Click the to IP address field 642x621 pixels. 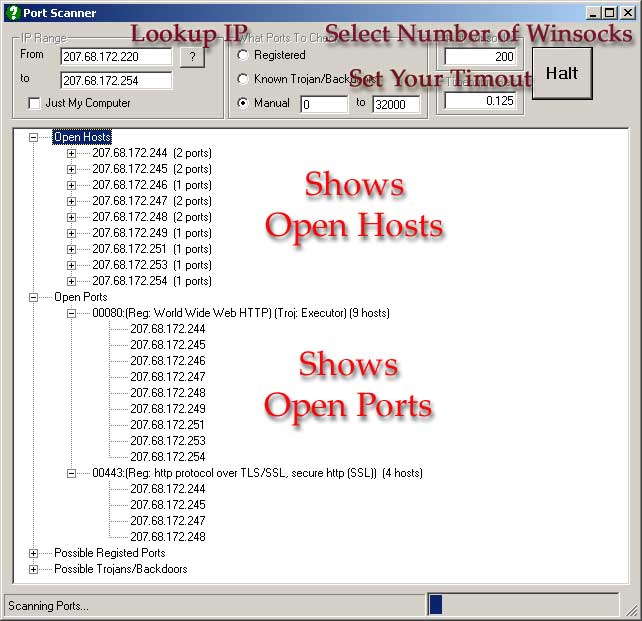point(116,80)
